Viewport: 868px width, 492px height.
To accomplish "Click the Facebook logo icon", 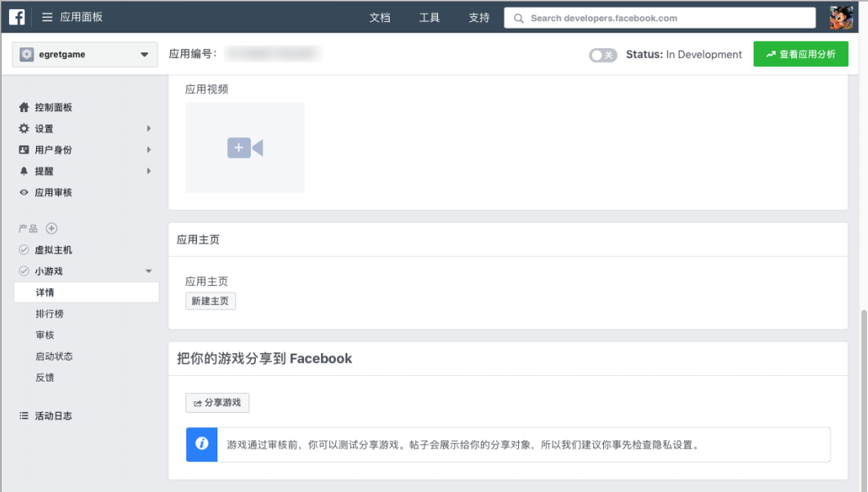I will coord(16,16).
